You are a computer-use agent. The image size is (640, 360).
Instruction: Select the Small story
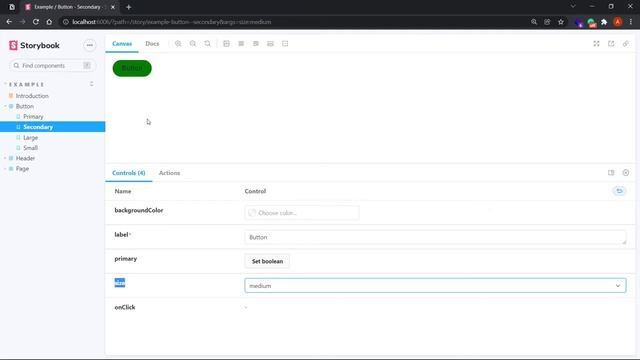(30, 148)
